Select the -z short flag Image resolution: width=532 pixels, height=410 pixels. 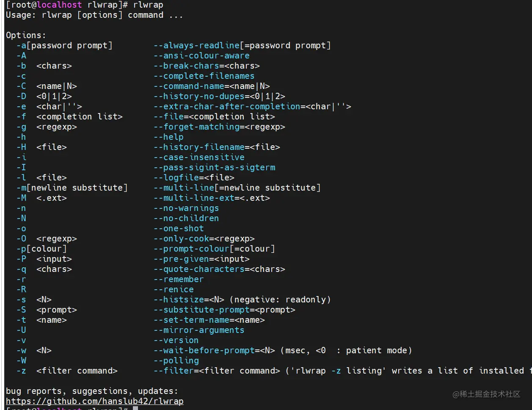tap(21, 371)
